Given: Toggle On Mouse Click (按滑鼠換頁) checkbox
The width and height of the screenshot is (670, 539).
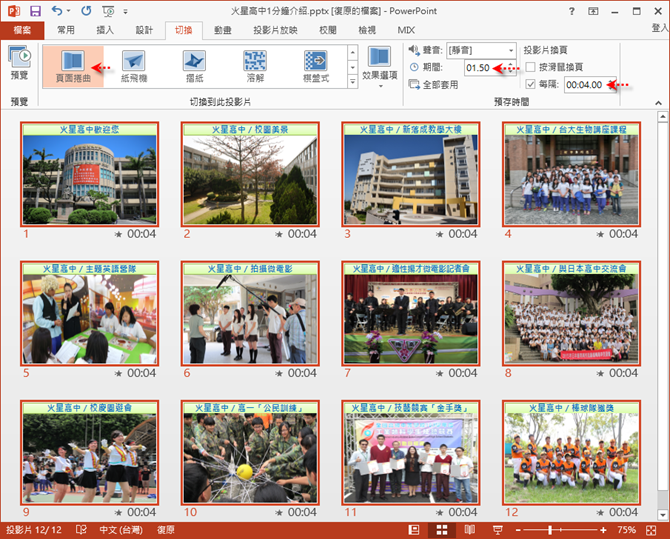Looking at the screenshot, I should coord(530,67).
